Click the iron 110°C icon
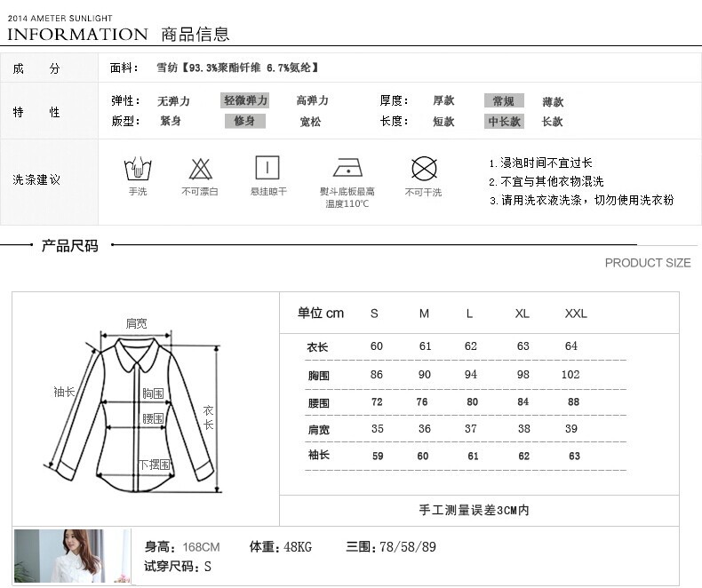This screenshot has height=588, width=702. tap(347, 168)
